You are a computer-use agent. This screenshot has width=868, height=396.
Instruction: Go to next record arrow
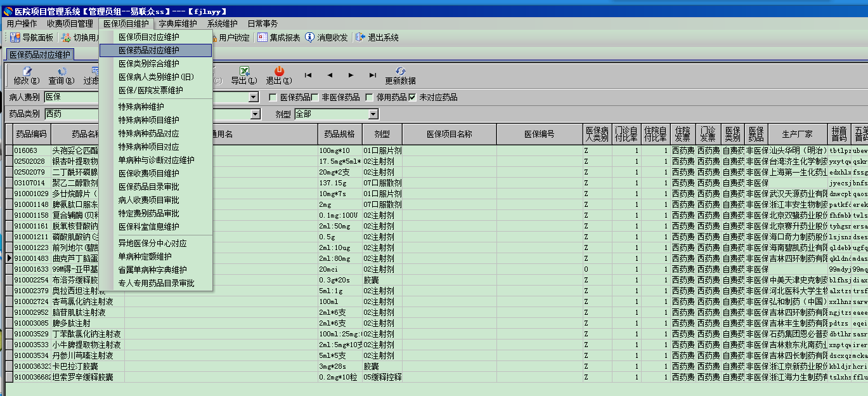pyautogui.click(x=351, y=75)
